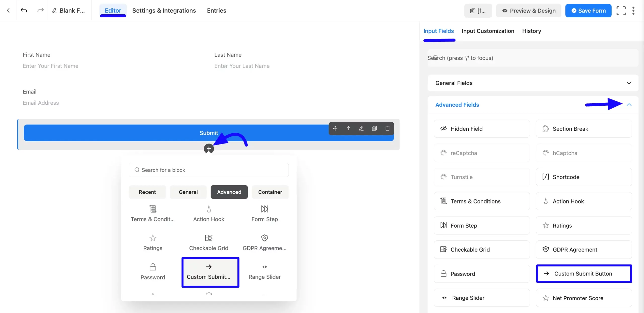Viewport: 644px width, 313px height.
Task: Enter fullscreen editor mode
Action: [x=621, y=11]
